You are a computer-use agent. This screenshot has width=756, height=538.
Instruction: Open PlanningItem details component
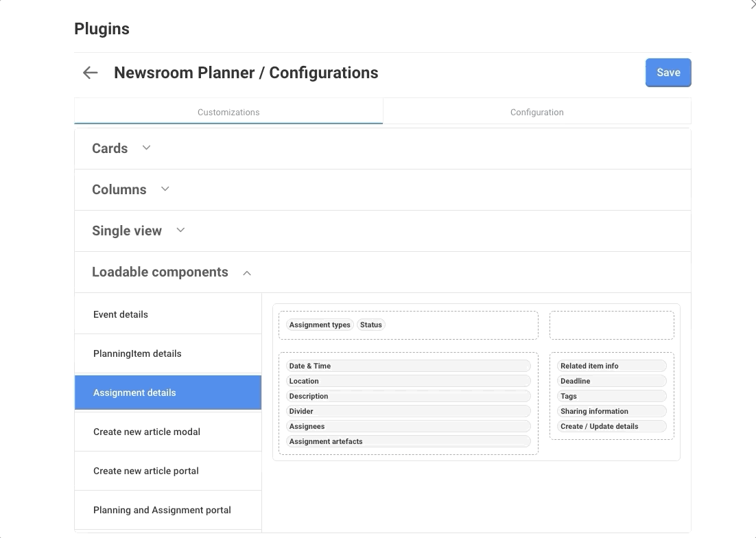[137, 353]
